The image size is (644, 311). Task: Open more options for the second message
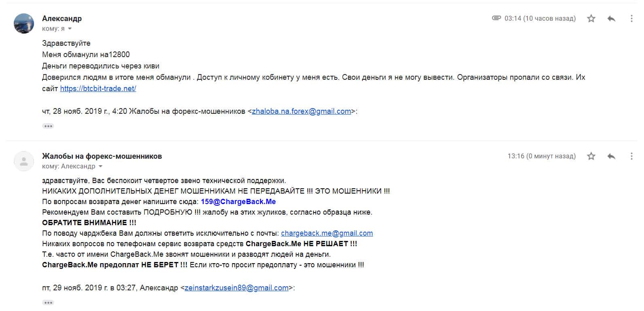pyautogui.click(x=631, y=156)
